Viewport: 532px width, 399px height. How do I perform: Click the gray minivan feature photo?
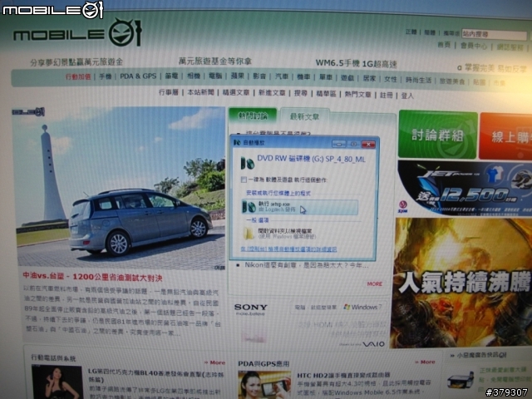tap(121, 189)
